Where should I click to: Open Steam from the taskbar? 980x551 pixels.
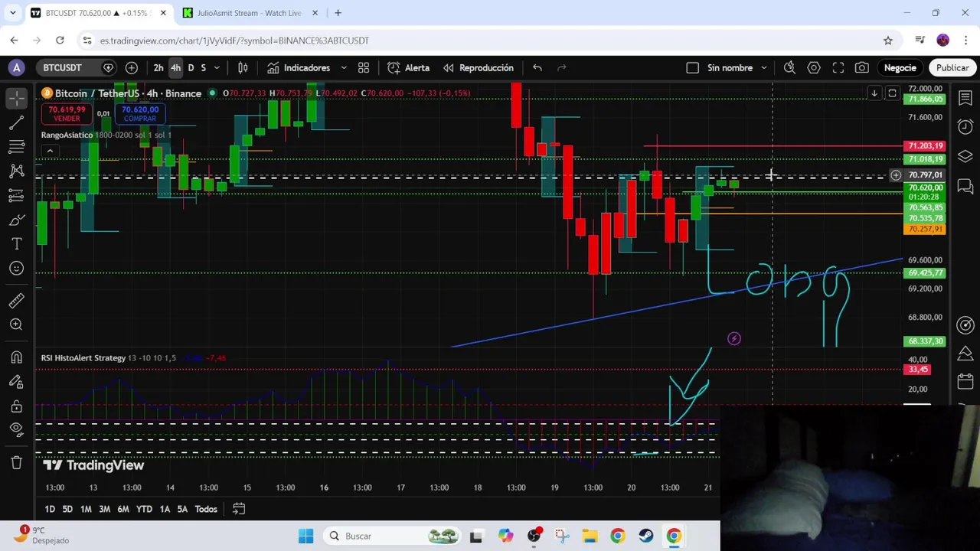pyautogui.click(x=645, y=536)
